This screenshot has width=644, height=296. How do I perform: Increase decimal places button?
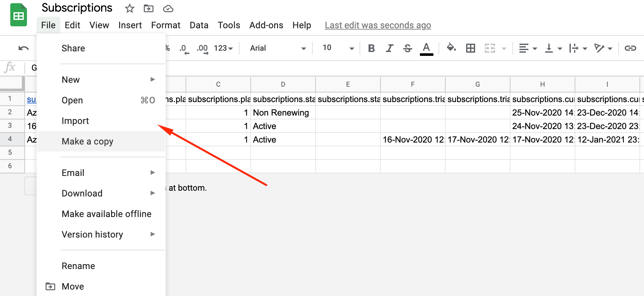click(x=203, y=48)
